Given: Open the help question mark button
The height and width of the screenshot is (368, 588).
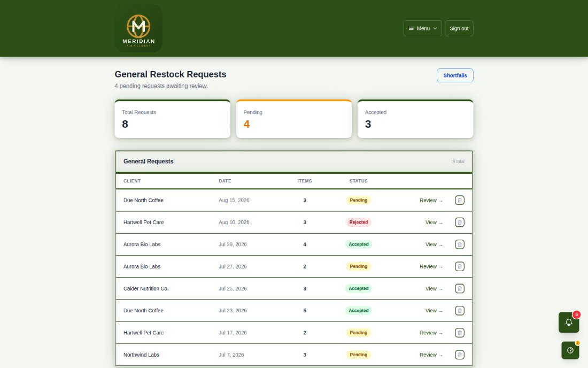Looking at the screenshot, I should pyautogui.click(x=570, y=350).
